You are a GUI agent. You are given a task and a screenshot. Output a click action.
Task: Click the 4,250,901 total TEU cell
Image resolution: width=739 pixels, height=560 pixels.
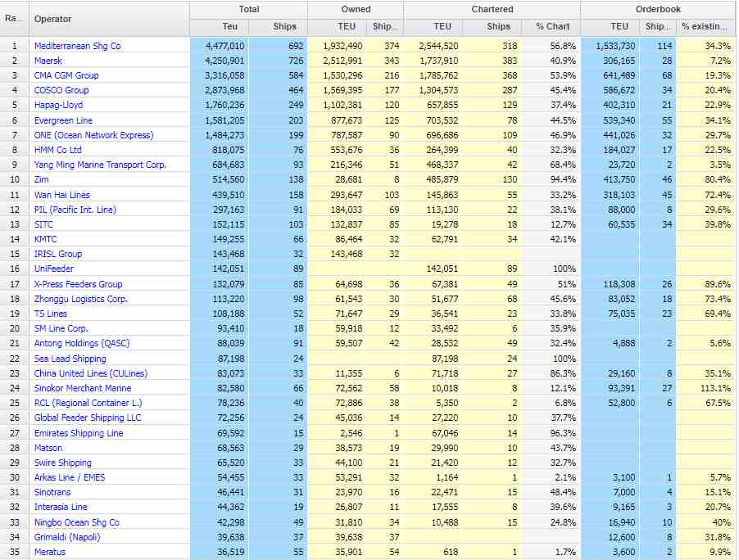pyautogui.click(x=220, y=61)
